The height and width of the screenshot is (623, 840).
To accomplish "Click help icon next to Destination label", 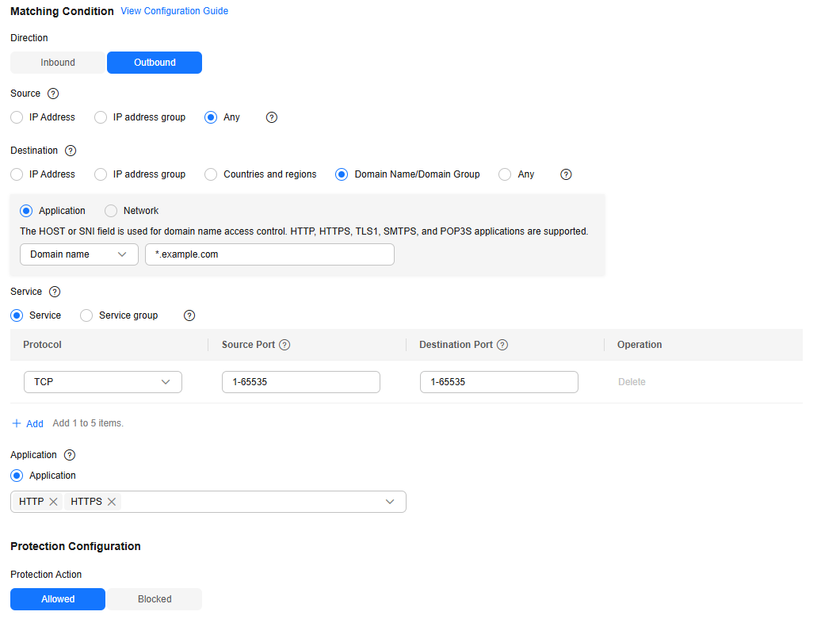I will coord(71,151).
